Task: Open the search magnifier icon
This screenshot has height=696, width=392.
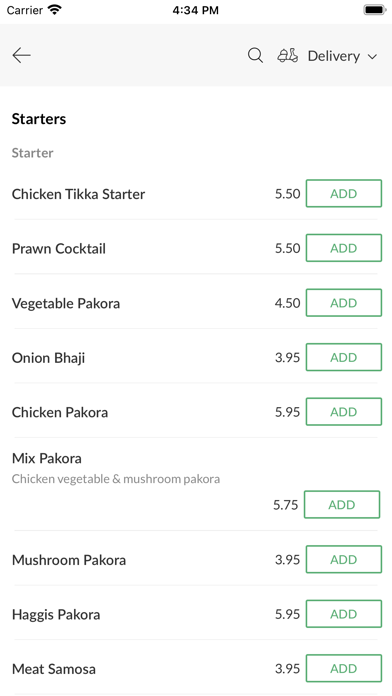Action: click(255, 55)
